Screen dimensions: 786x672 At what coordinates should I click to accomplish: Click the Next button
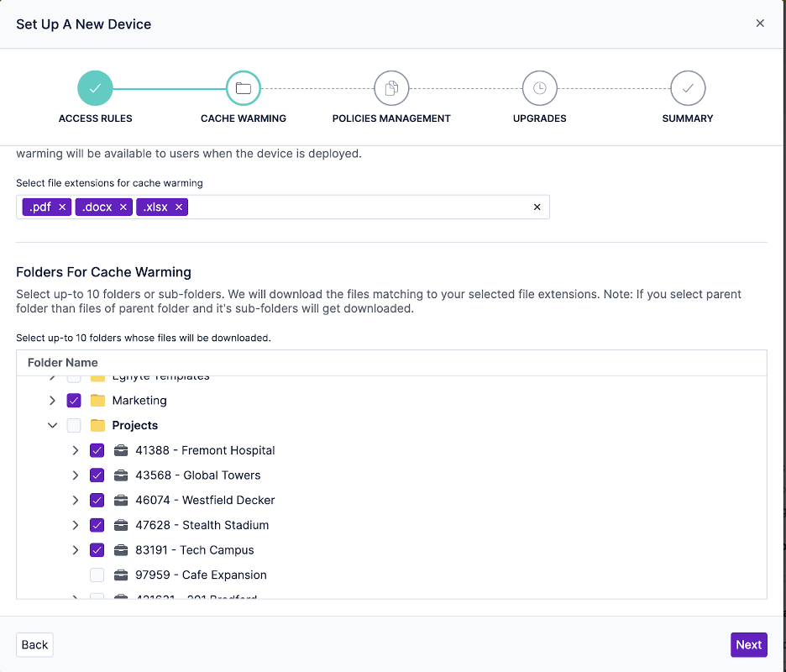[748, 645]
